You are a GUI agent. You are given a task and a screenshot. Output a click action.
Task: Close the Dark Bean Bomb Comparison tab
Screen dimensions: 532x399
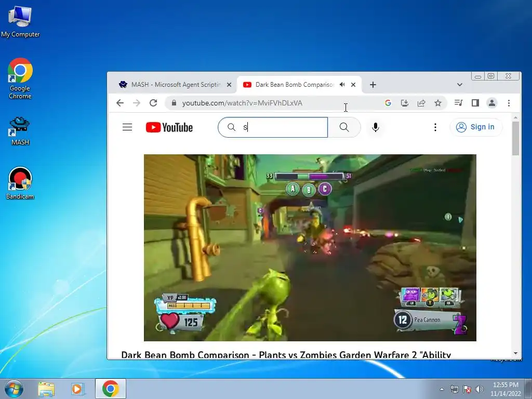coord(353,85)
